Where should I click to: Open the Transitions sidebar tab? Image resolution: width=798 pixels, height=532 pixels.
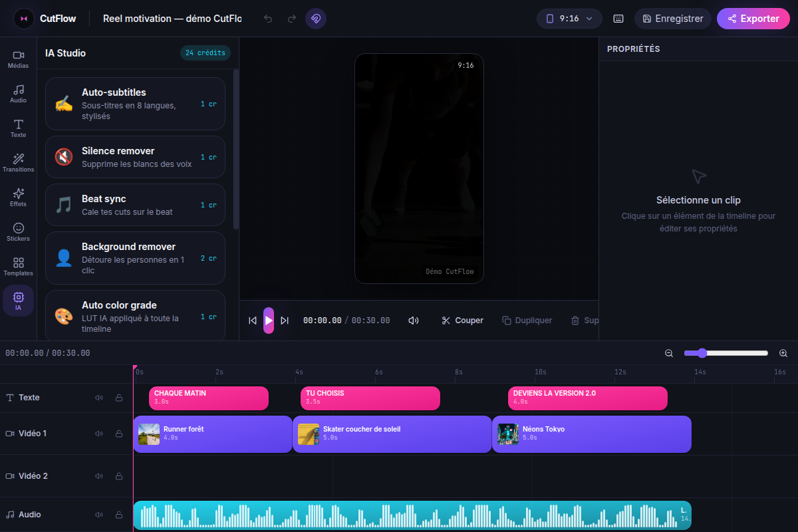pos(19,163)
